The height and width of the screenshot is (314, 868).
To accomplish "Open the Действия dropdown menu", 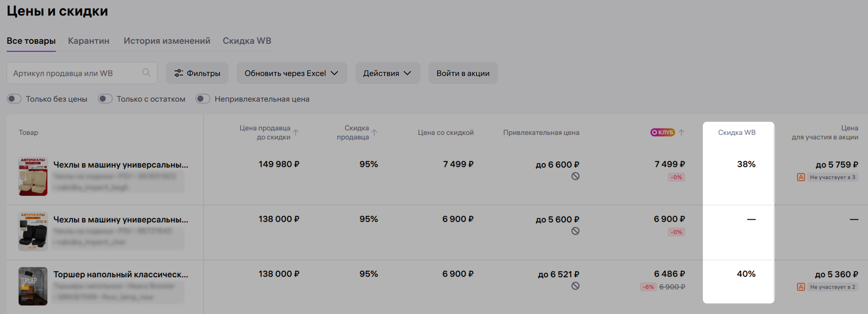I will click(387, 73).
